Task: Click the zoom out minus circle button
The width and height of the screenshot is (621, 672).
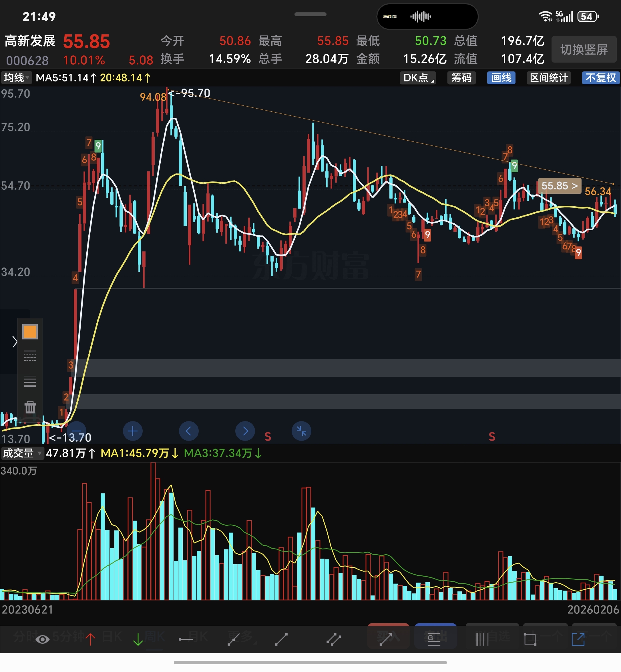Action: 77,431
